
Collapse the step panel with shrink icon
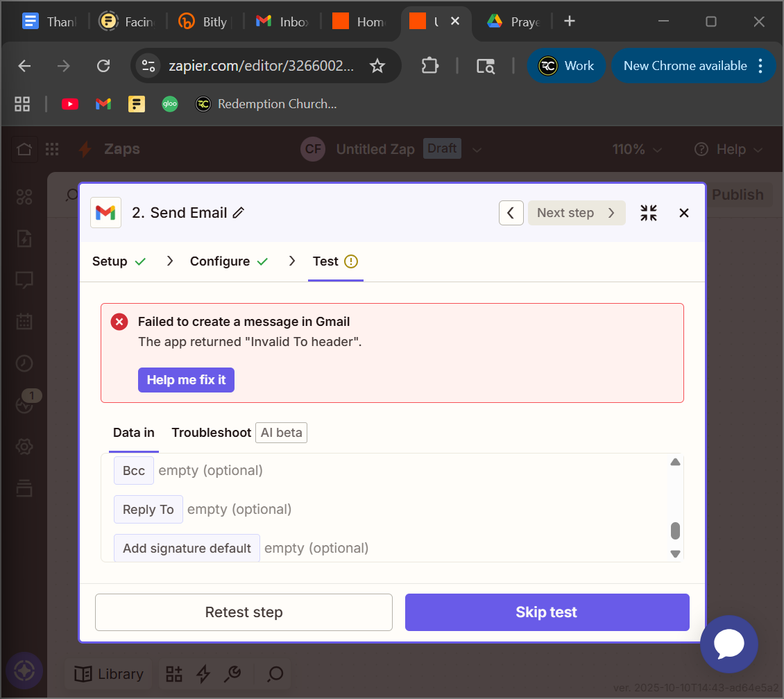point(649,213)
